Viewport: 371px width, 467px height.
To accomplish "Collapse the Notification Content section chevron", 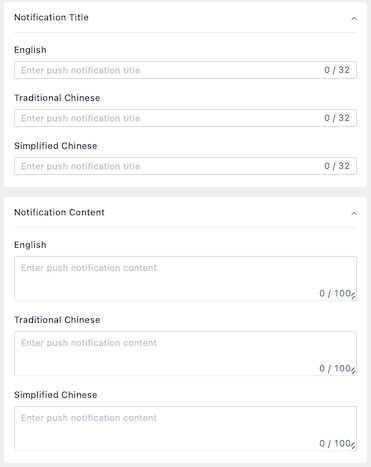I will (354, 213).
